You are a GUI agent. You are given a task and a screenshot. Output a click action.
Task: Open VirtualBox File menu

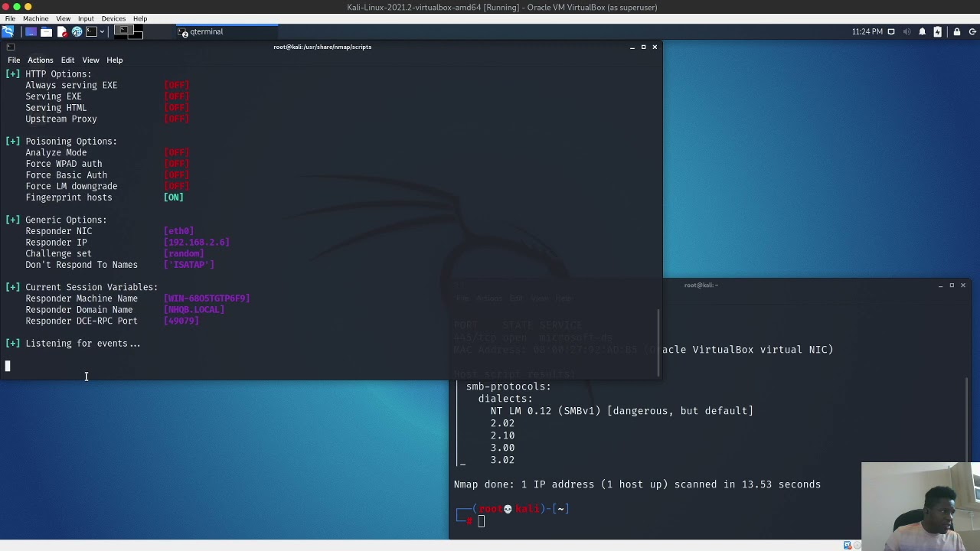pos(10,18)
